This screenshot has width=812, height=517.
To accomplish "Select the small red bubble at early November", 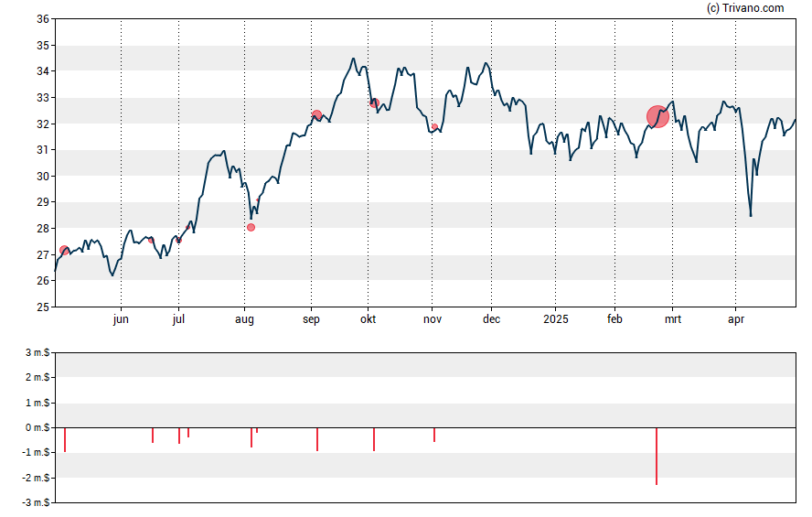I will [434, 127].
